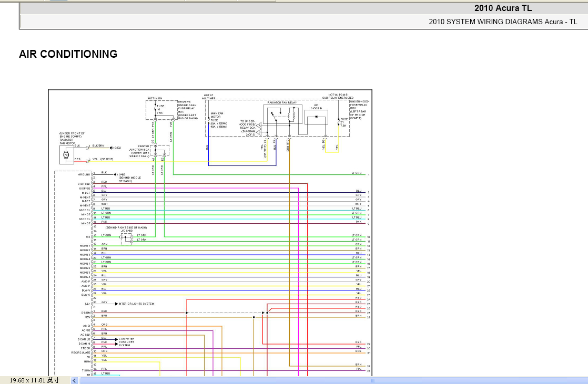Viewport: 588px width, 384px height.
Task: Click the 'G302' ground point label
Action: (117, 148)
